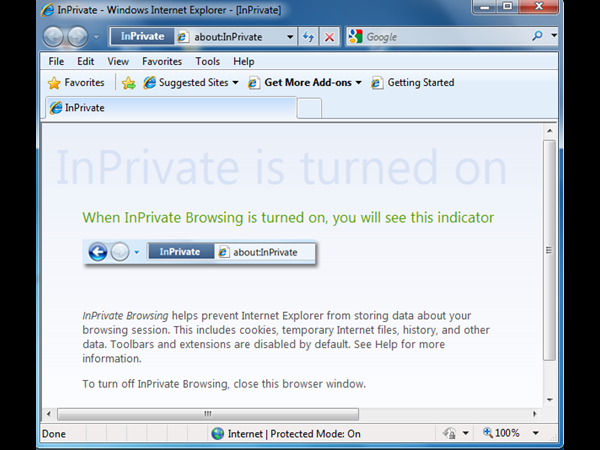
Task: Open the File menu
Action: (56, 62)
